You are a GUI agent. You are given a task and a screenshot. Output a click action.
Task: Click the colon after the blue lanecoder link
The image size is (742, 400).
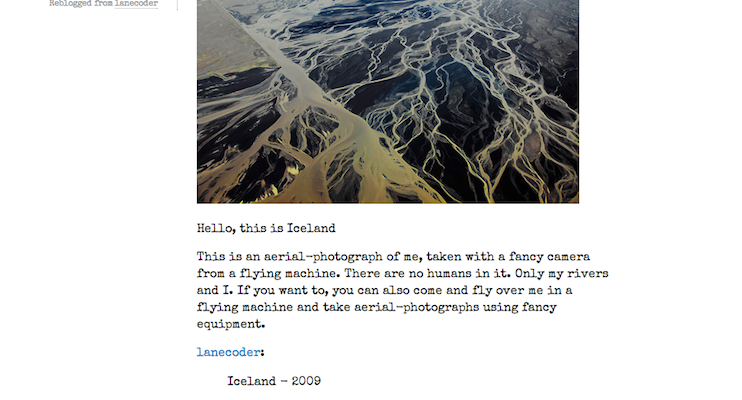[263, 353]
